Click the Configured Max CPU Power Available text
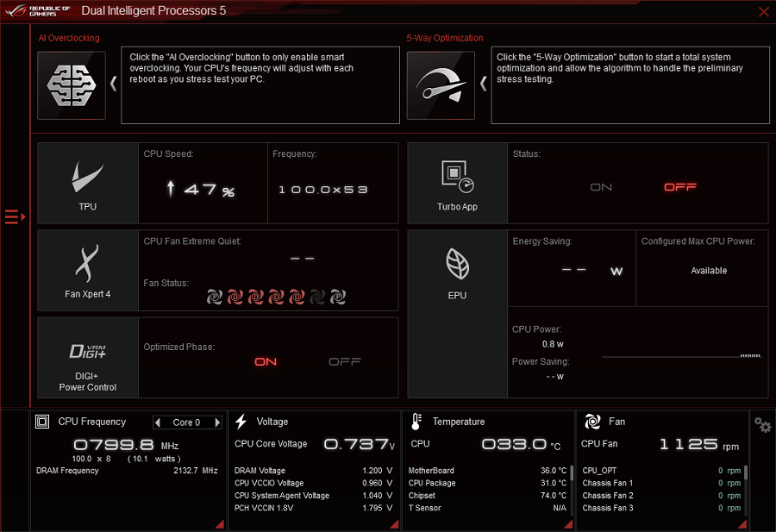The width and height of the screenshot is (776, 532). click(x=709, y=271)
